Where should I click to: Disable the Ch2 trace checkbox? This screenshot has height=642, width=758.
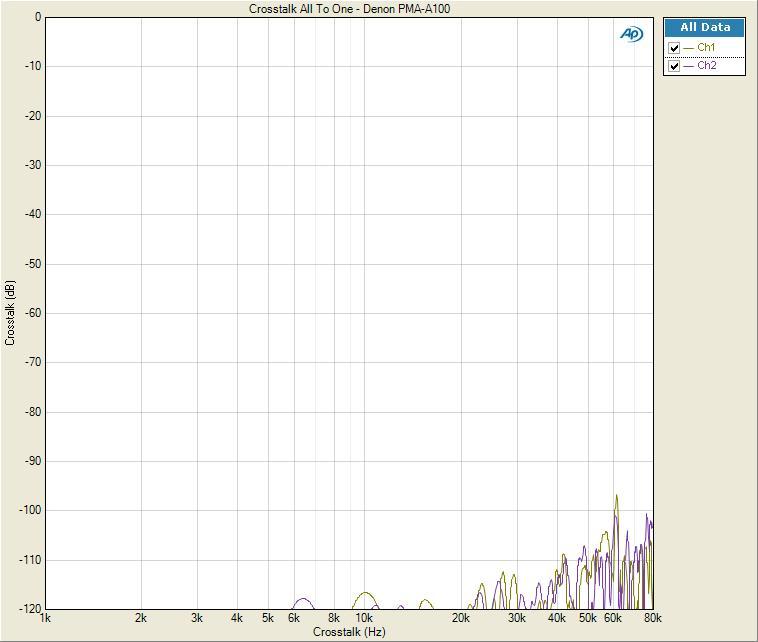click(675, 66)
